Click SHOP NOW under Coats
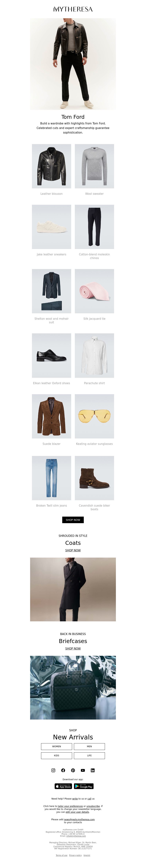 tap(73, 550)
